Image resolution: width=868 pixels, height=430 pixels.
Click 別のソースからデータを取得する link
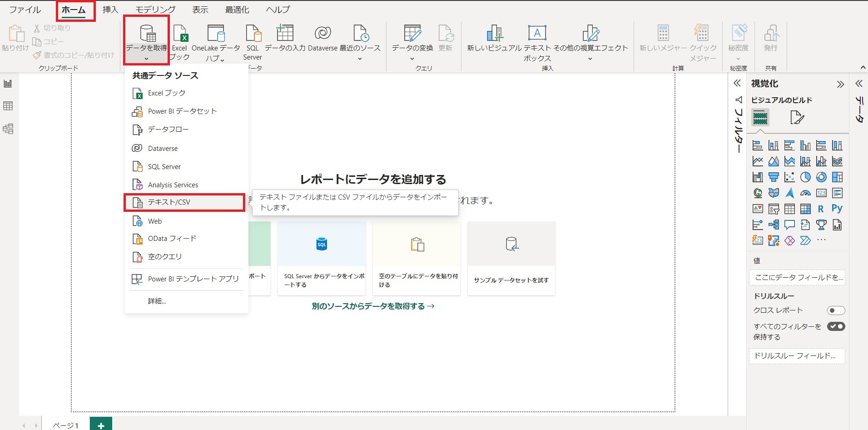[373, 306]
